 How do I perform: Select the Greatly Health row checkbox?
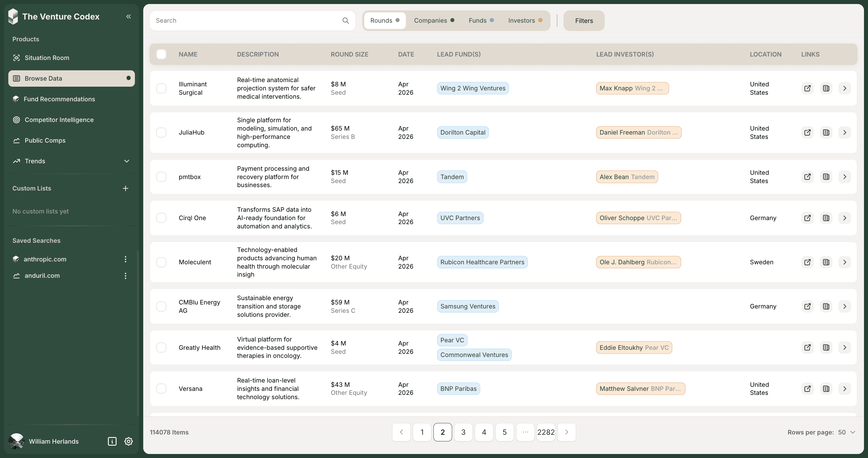pyautogui.click(x=161, y=348)
